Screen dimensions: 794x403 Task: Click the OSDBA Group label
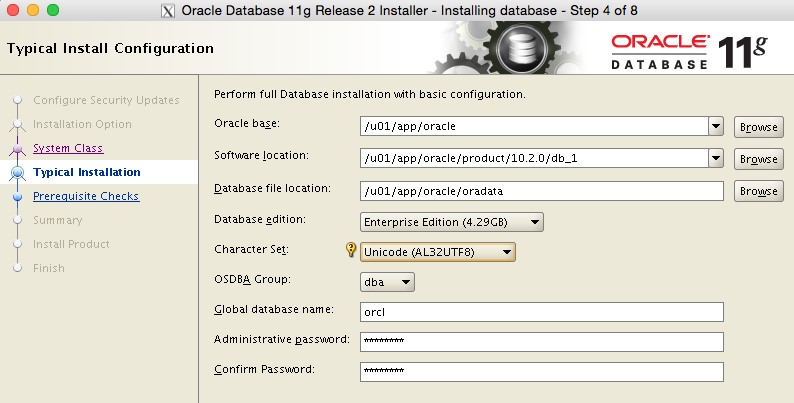(x=253, y=279)
